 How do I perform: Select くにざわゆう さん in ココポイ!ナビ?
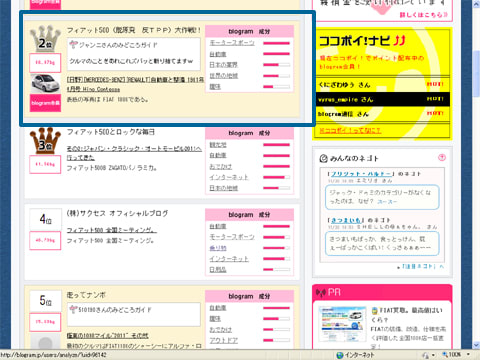pyautogui.click(x=344, y=85)
